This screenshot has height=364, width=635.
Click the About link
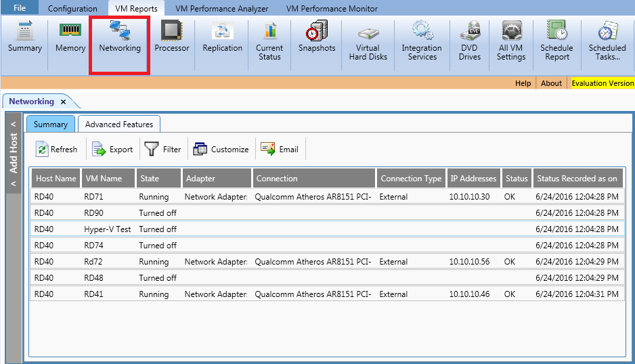[x=551, y=83]
